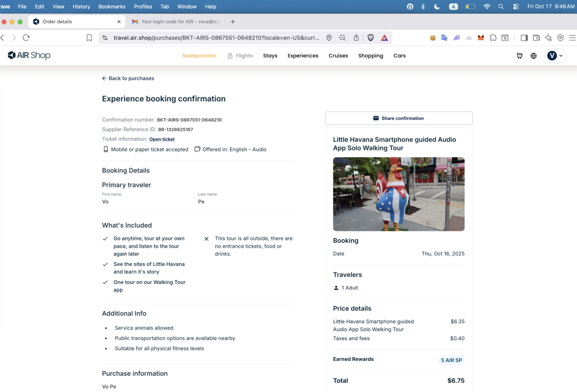Open the Experiences navigation item
This screenshot has height=392, width=577.
(x=303, y=56)
